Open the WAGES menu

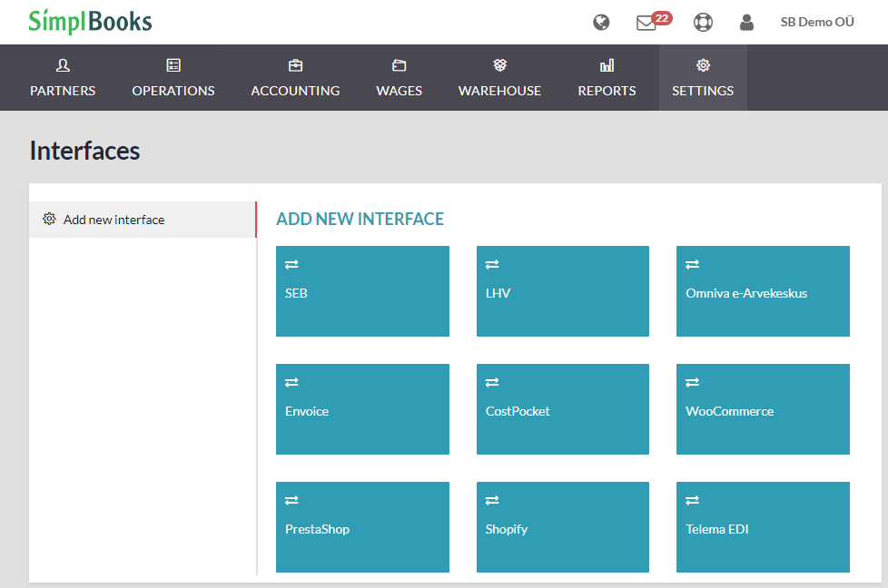400,91
